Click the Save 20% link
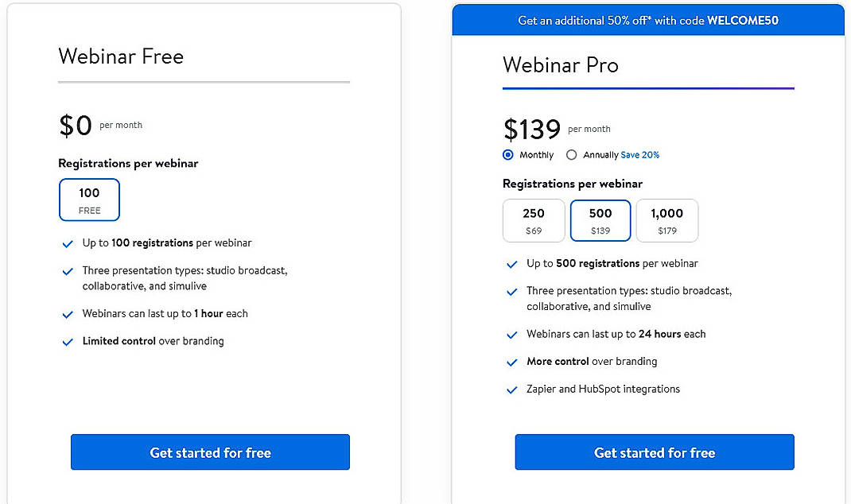The height and width of the screenshot is (504, 851). [x=639, y=154]
